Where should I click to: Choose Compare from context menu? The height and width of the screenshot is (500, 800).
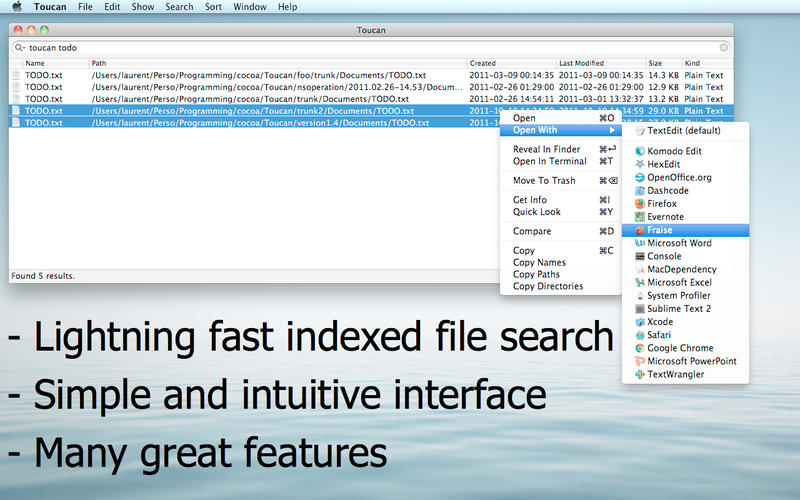click(560, 231)
